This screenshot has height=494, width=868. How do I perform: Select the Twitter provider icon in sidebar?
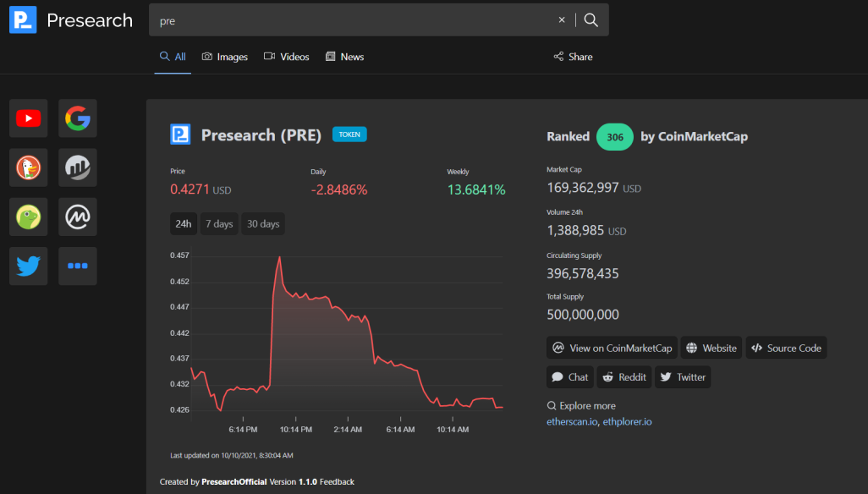tap(28, 266)
